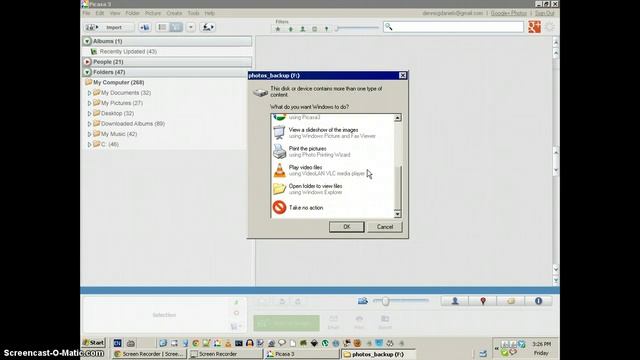Toggle the faces filter icon
This screenshot has height=360, width=640.
click(303, 29)
